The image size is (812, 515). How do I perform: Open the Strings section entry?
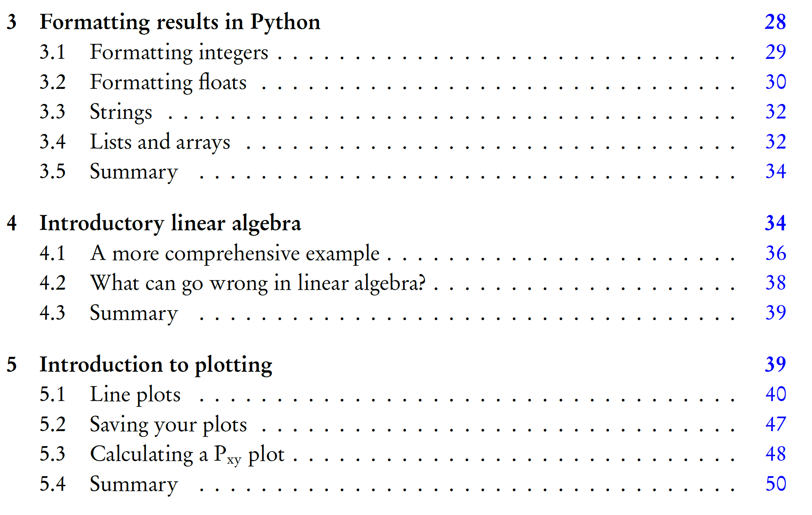pos(121,112)
